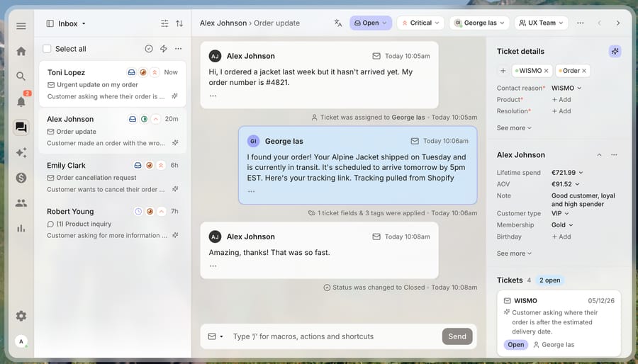Click the 2 open tickets badge
This screenshot has width=638, height=364.
549,280
